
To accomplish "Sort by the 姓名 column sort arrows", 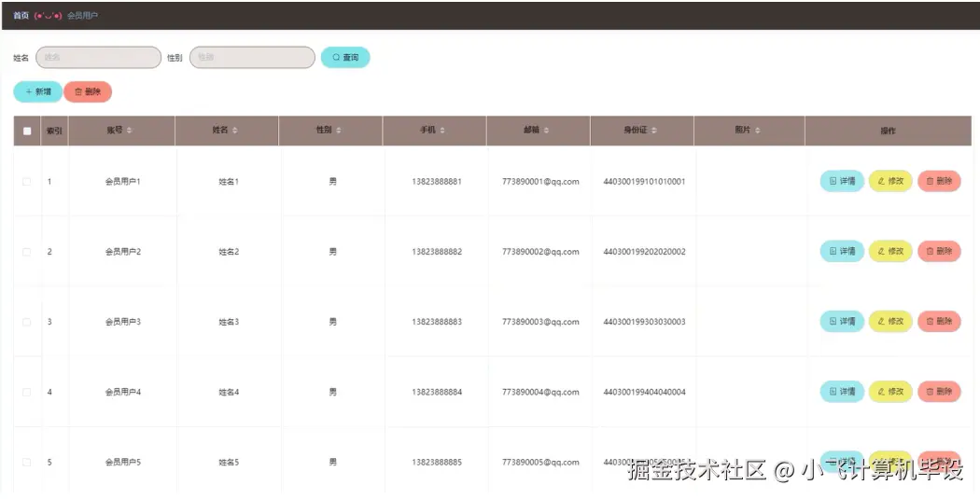I will 235,131.
